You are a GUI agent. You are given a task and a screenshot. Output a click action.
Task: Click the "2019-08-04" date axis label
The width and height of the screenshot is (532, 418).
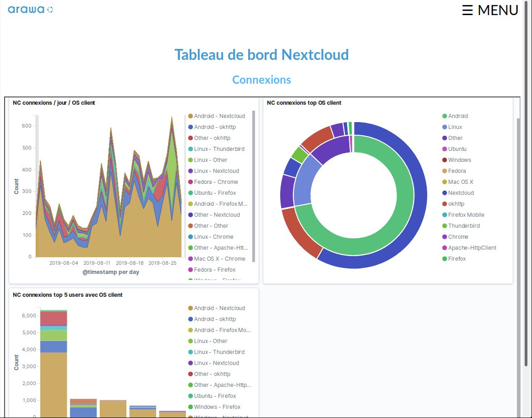pos(64,263)
